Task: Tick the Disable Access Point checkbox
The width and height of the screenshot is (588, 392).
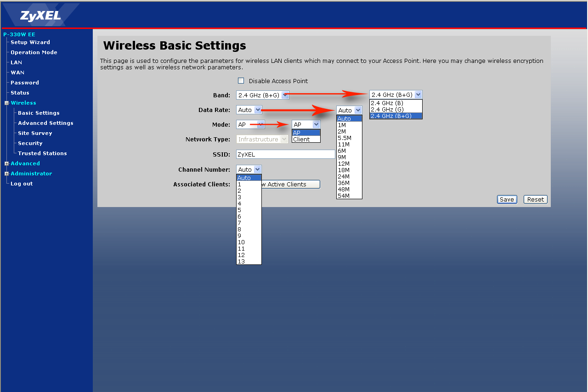Action: point(241,81)
